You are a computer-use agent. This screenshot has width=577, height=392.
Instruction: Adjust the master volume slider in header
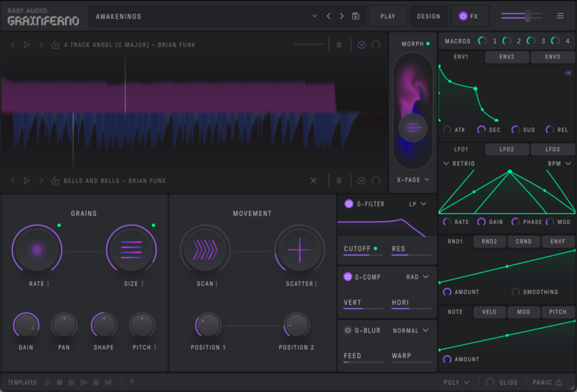click(521, 16)
